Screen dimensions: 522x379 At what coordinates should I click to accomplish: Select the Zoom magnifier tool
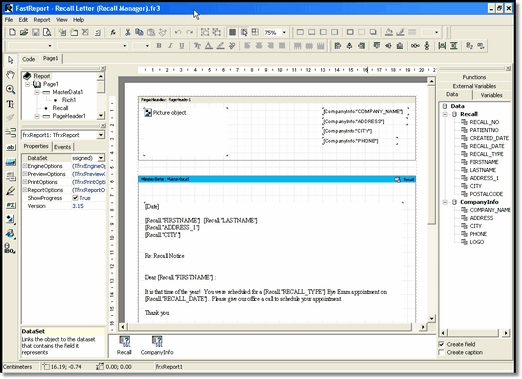coord(10,89)
